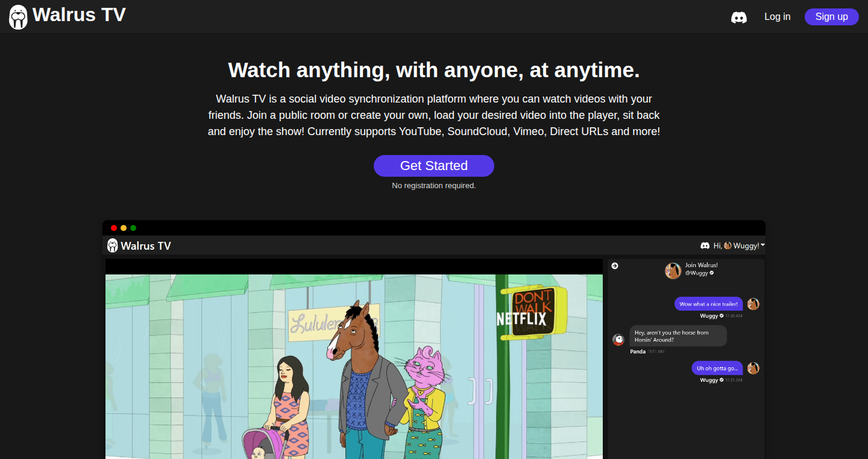Click the 'Wow what a nice trailer!' message bubble

point(708,304)
